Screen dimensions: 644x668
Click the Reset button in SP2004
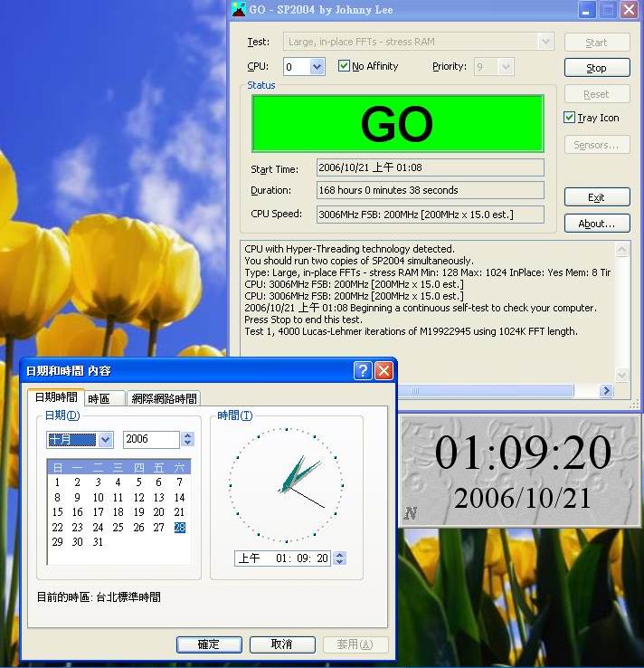597,94
